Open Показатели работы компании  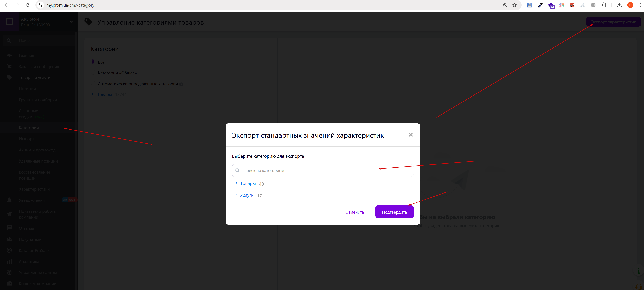point(37,214)
